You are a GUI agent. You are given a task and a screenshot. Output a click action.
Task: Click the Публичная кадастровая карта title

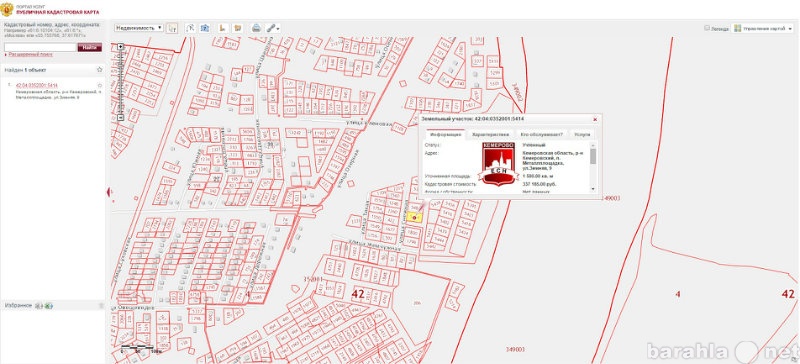click(x=59, y=12)
